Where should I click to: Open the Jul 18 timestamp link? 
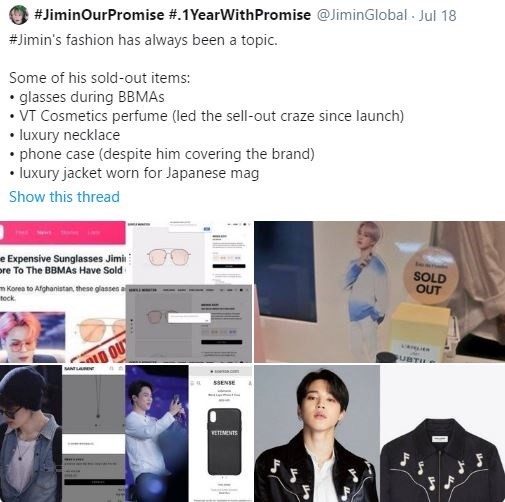[x=437, y=16]
